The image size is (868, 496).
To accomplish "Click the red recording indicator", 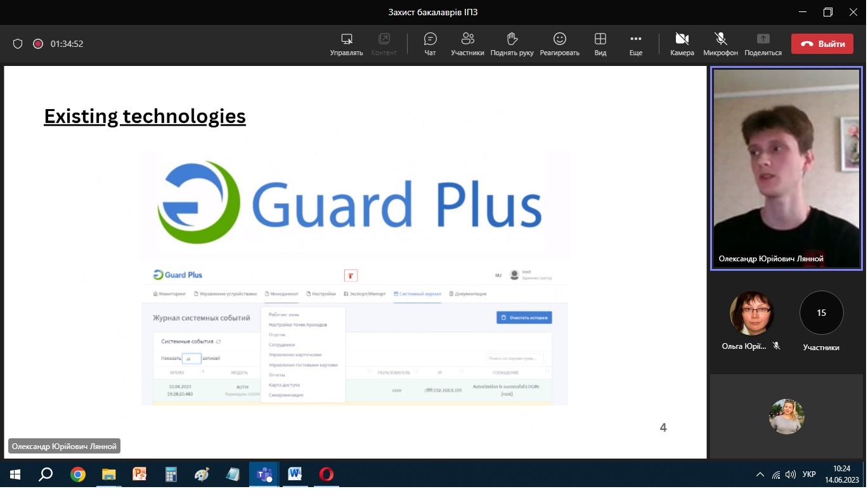I will 37,44.
